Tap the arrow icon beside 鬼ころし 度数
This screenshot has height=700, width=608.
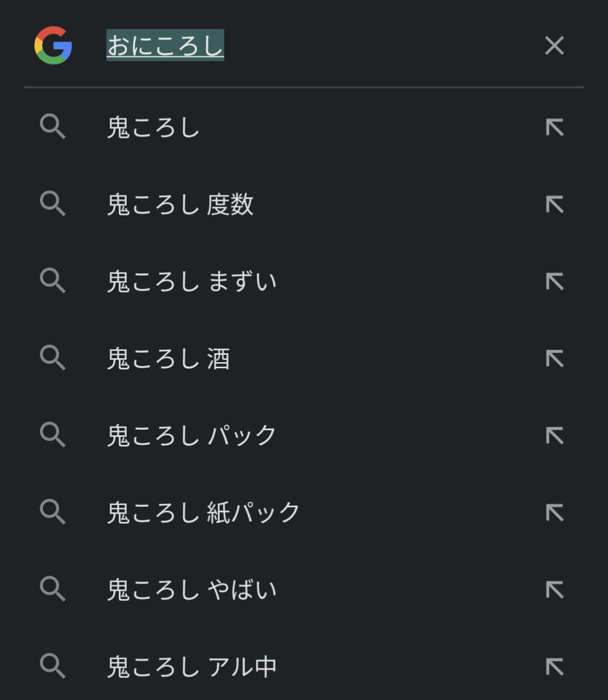(x=555, y=204)
